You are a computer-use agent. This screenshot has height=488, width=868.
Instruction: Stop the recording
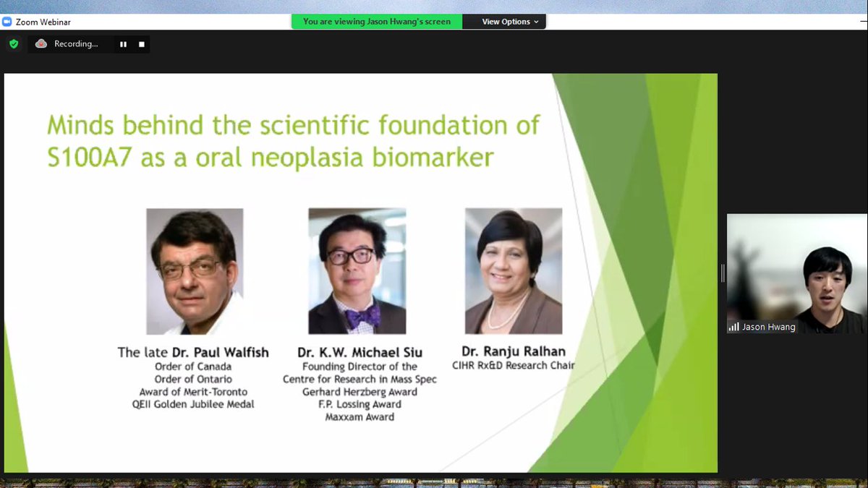pyautogui.click(x=142, y=44)
